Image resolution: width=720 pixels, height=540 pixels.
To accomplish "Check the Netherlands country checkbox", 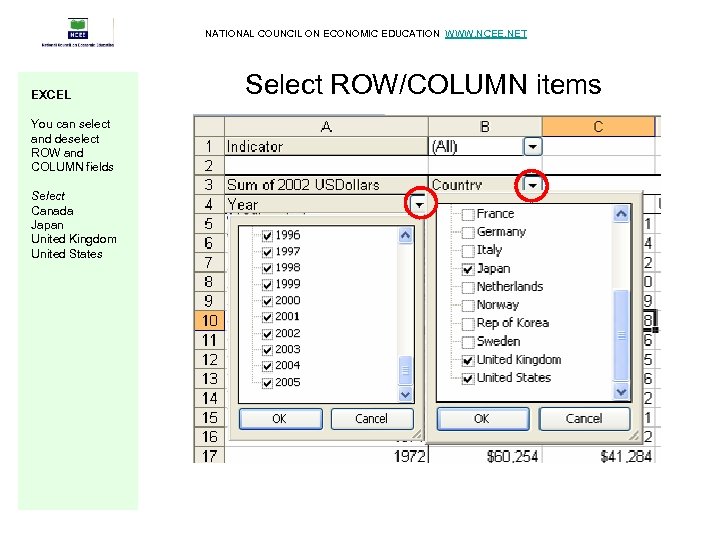I will point(468,287).
